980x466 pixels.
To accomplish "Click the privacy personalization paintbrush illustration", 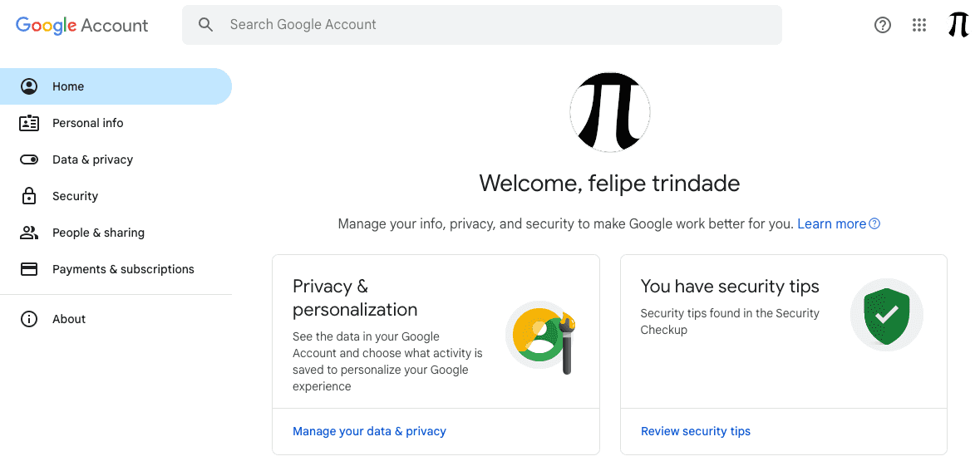I will tap(542, 338).
